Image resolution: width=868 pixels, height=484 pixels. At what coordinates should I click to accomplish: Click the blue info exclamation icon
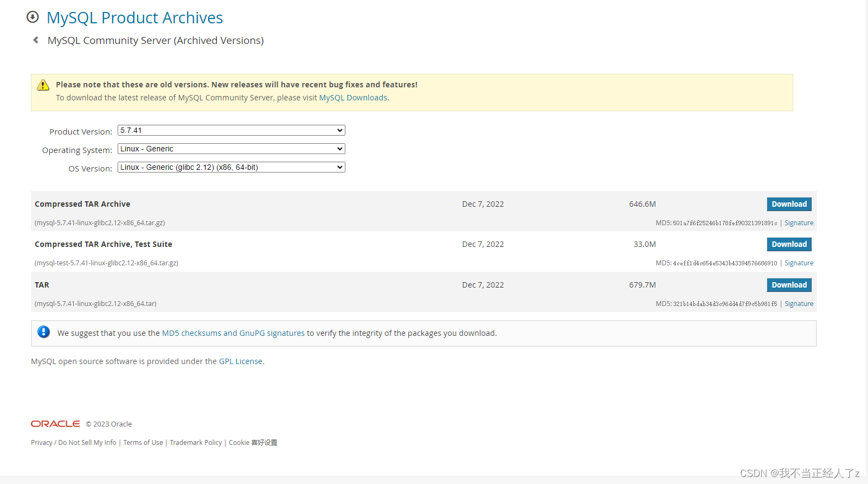tap(44, 332)
